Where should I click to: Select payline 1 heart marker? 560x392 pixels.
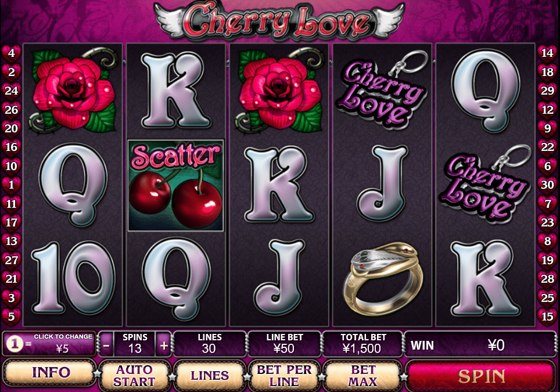point(12,185)
